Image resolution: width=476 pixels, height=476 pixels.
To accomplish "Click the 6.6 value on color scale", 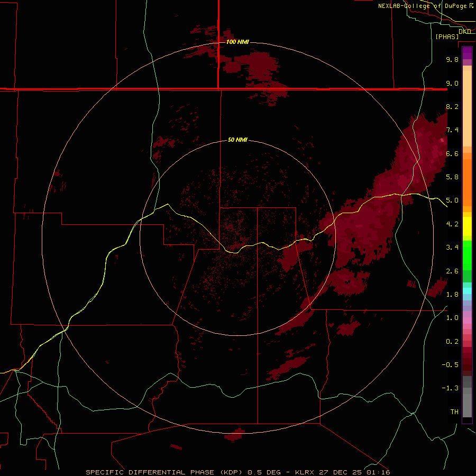I will pyautogui.click(x=452, y=153).
